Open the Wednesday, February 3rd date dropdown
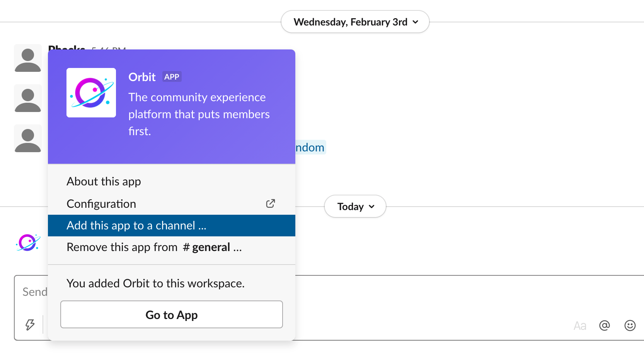This screenshot has width=644, height=353. coord(355,22)
